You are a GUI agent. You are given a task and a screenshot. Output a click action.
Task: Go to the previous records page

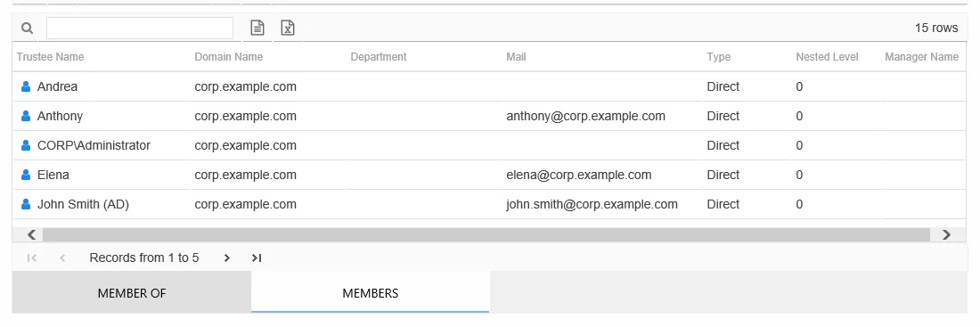click(61, 258)
